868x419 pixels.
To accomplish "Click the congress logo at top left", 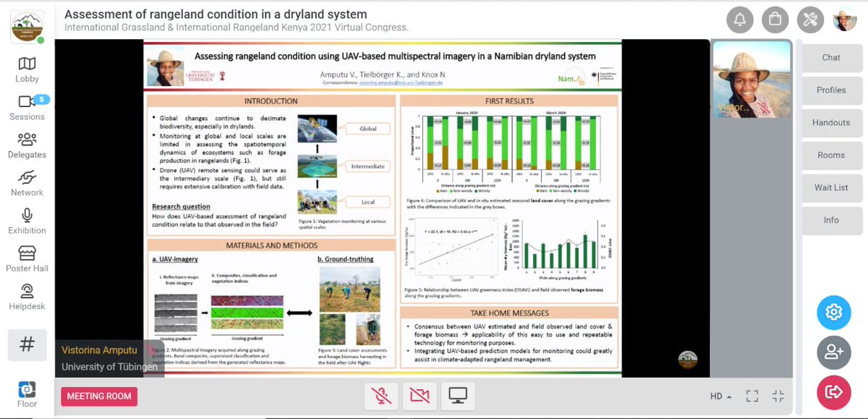I will pyautogui.click(x=27, y=26).
